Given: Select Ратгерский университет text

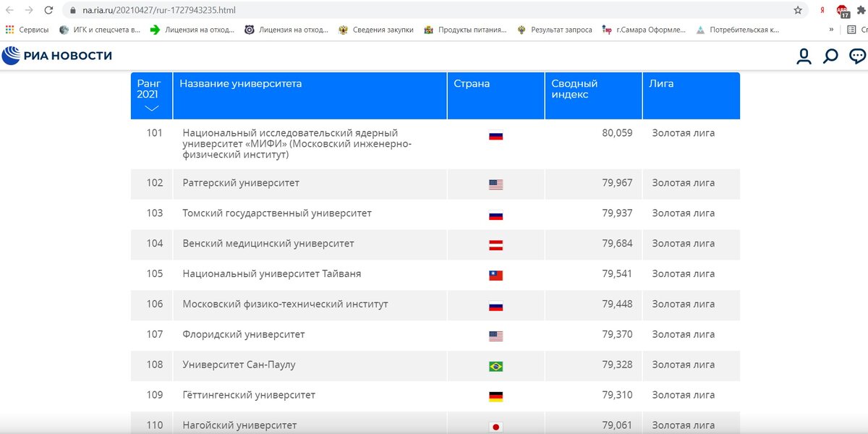Looking at the screenshot, I should [x=241, y=183].
